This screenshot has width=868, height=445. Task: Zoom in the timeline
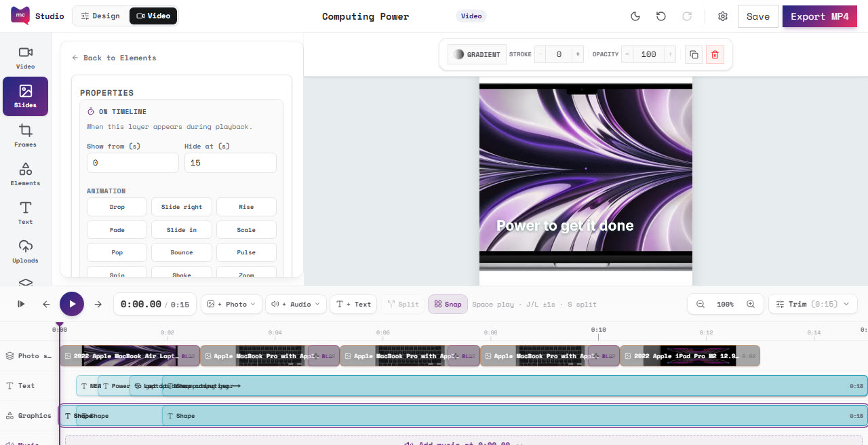click(x=751, y=304)
